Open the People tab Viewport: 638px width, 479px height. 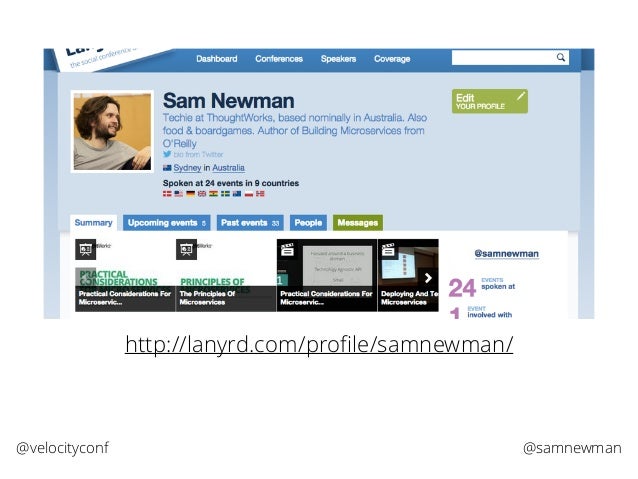(x=308, y=223)
